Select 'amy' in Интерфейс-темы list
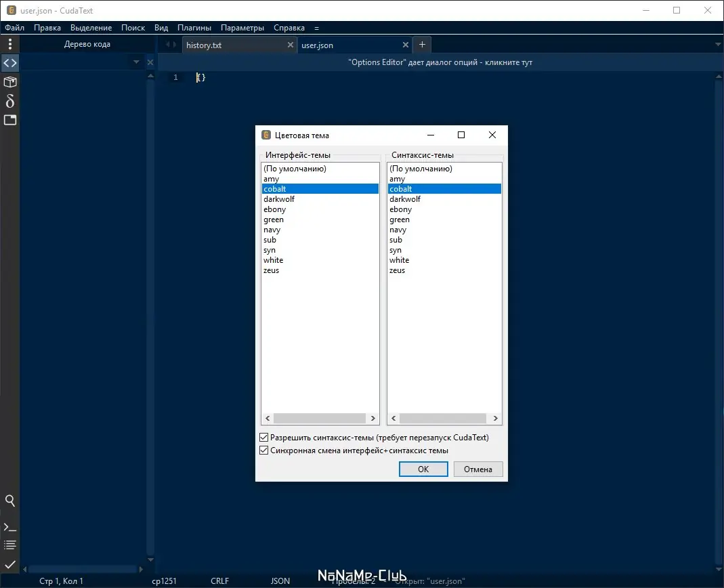This screenshot has height=588, width=724. tap(320, 179)
